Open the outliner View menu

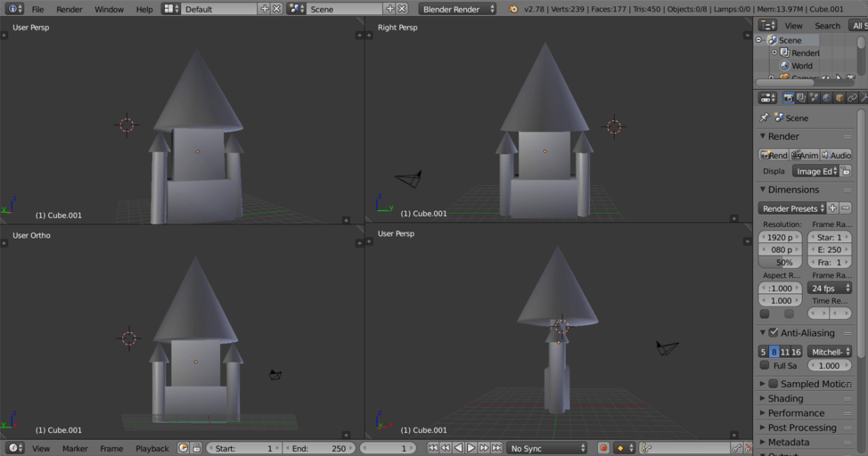click(793, 26)
